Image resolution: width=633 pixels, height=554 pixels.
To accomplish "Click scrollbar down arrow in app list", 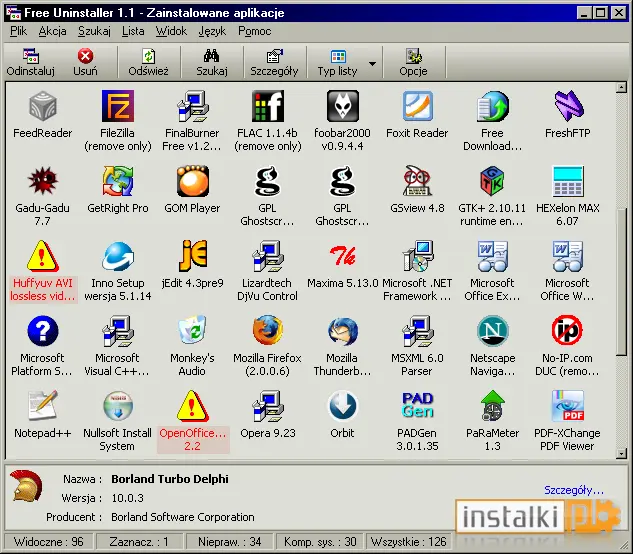I will (621, 454).
